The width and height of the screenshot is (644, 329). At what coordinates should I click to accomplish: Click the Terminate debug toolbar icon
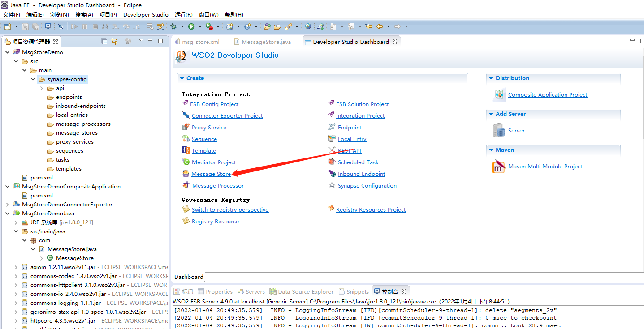(x=95, y=26)
